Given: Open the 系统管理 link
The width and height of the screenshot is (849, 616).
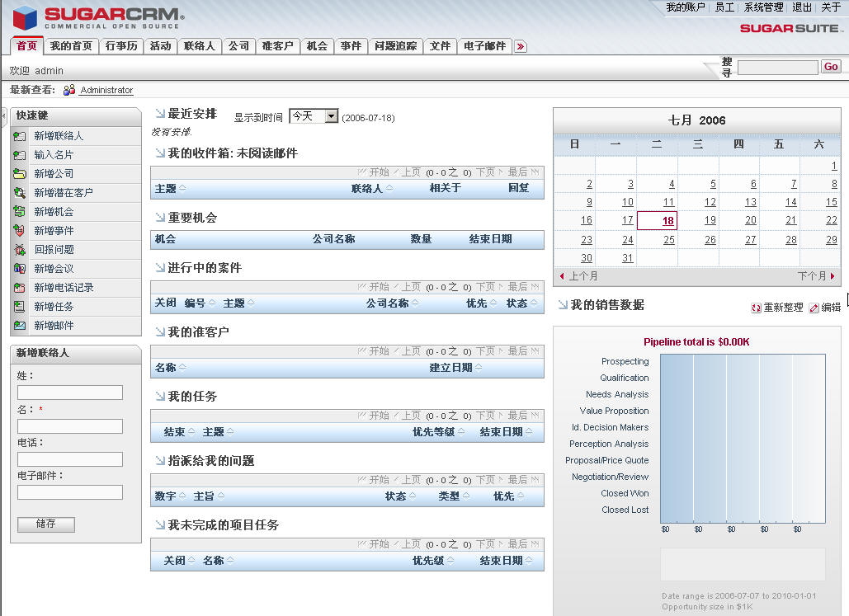Looking at the screenshot, I should pyautogui.click(x=763, y=7).
